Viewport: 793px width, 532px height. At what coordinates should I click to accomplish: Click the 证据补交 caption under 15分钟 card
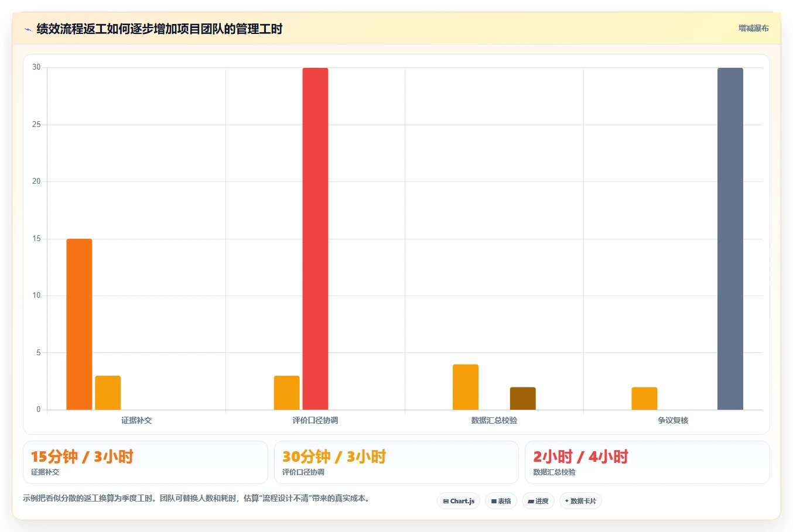[x=45, y=472]
